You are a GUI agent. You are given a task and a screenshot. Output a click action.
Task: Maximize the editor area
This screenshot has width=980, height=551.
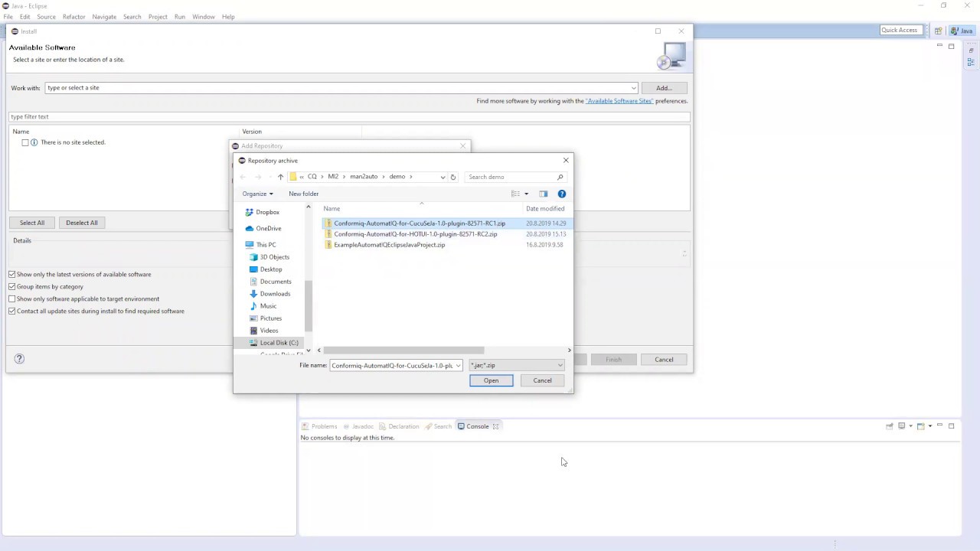[x=952, y=46]
